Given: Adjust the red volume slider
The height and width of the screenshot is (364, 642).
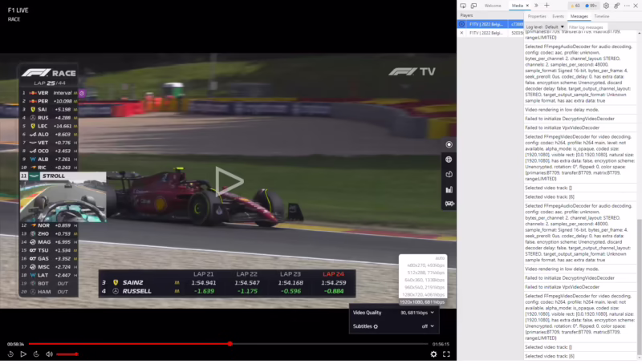Looking at the screenshot, I should pyautogui.click(x=67, y=354).
